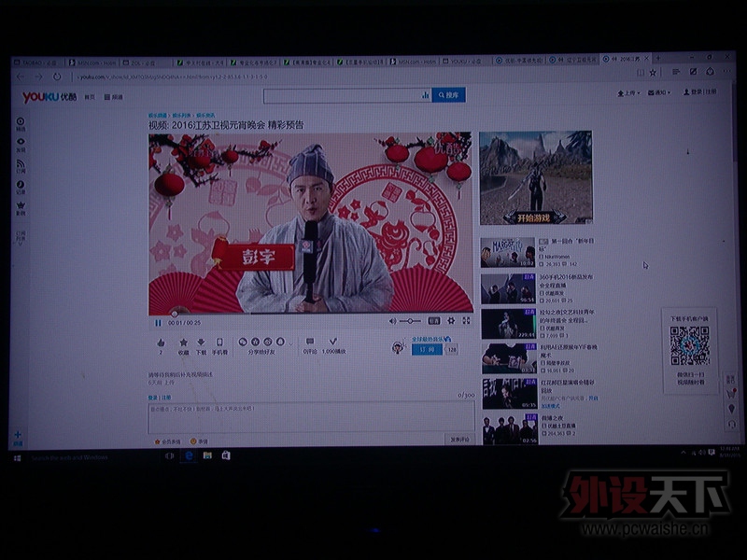This screenshot has width=747, height=560.
Task: Click the sidebar plus icon at bottom
Action: click(x=18, y=437)
